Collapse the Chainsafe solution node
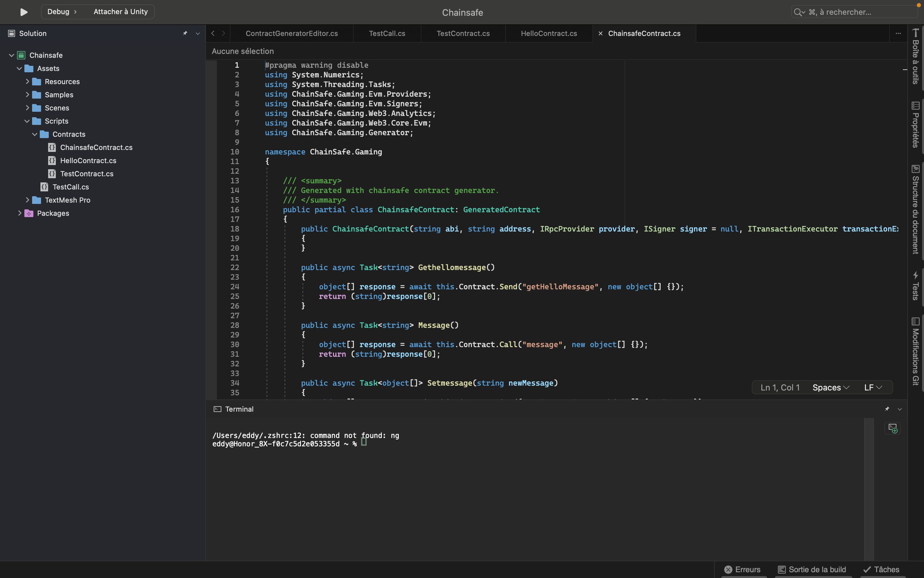924x578 pixels. coord(12,56)
